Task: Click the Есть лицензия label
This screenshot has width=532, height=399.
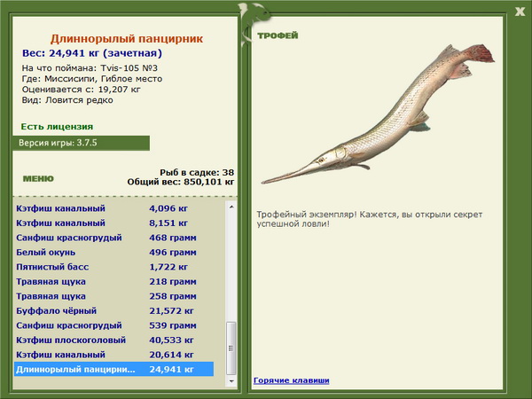Action: click(57, 127)
